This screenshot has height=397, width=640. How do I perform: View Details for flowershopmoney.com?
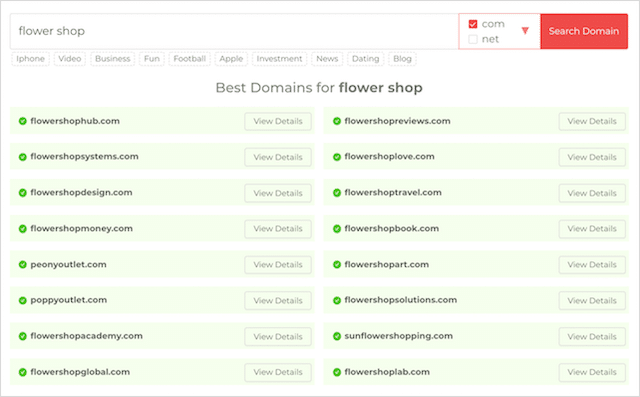point(278,229)
